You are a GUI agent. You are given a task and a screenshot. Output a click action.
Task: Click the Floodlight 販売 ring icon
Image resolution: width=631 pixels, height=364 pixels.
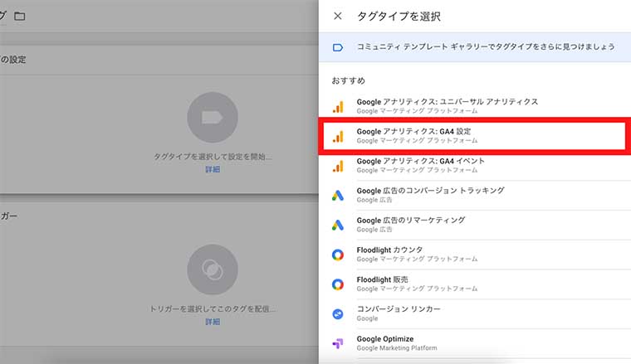[x=338, y=284]
